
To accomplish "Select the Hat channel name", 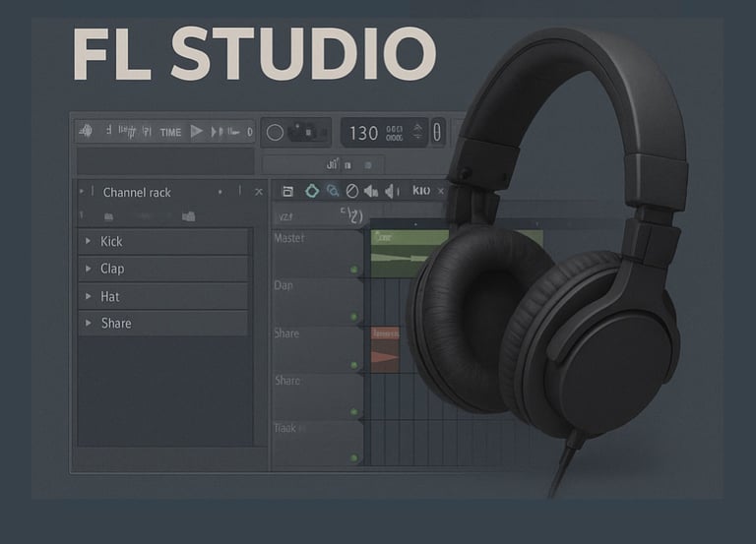I will [x=110, y=297].
